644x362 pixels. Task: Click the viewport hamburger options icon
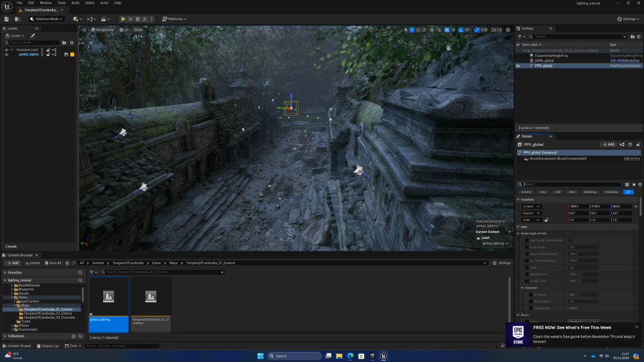pos(84,30)
